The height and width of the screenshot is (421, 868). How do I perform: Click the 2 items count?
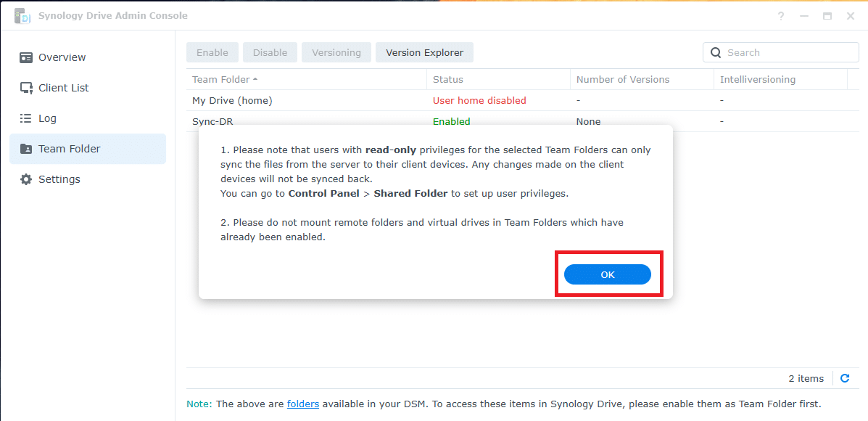click(806, 379)
